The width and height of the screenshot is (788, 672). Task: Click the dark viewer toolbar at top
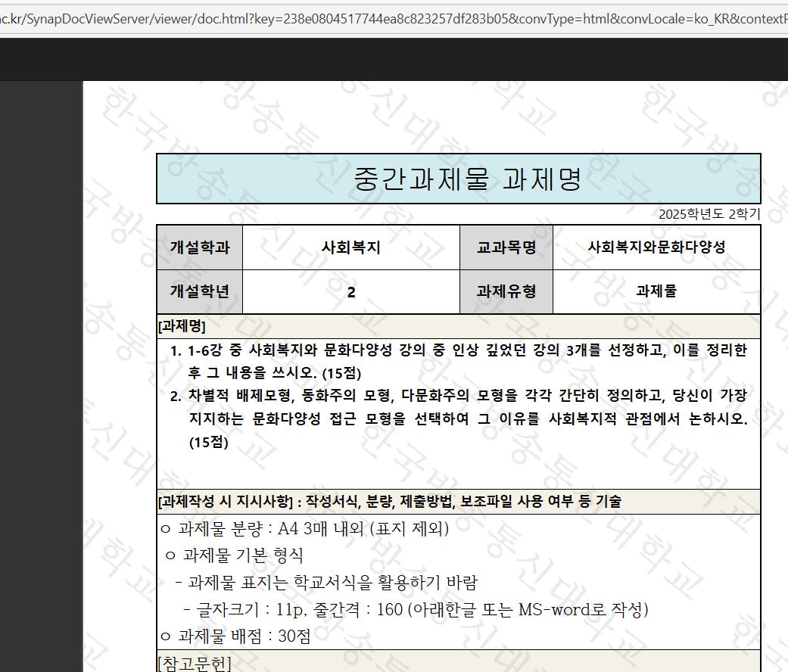click(394, 59)
